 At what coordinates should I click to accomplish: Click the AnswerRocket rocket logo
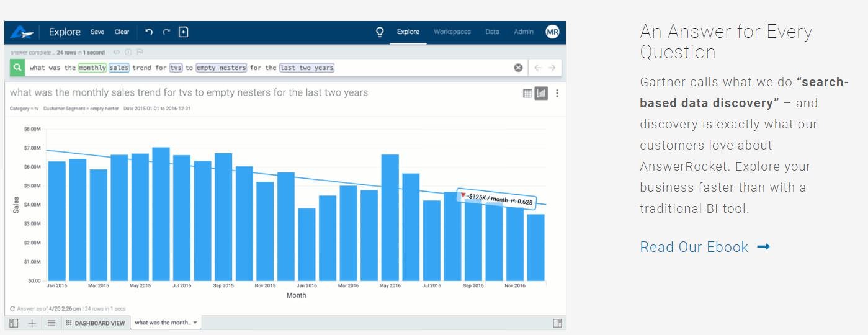click(x=21, y=32)
